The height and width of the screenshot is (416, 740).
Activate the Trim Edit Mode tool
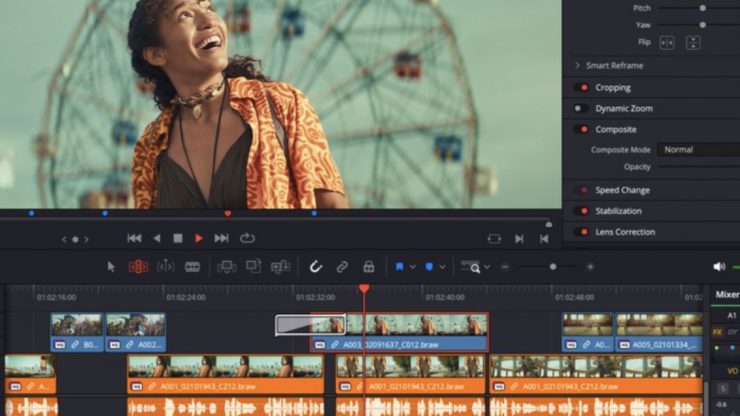pos(138,267)
